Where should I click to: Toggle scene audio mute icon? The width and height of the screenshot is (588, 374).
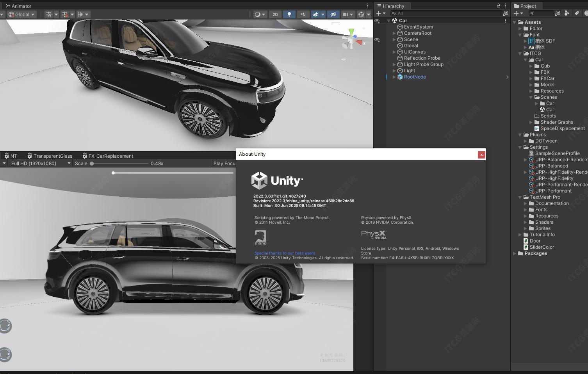click(303, 14)
